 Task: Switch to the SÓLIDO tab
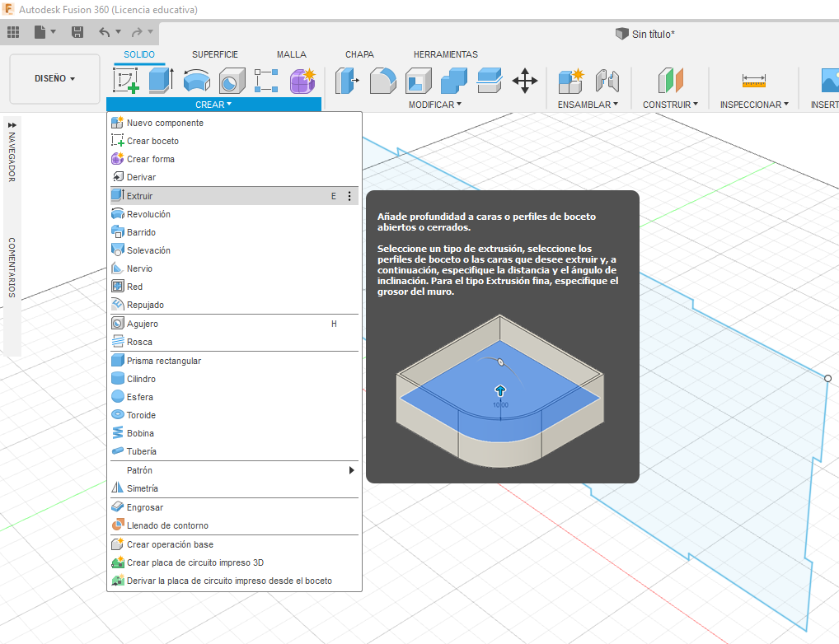(x=139, y=54)
